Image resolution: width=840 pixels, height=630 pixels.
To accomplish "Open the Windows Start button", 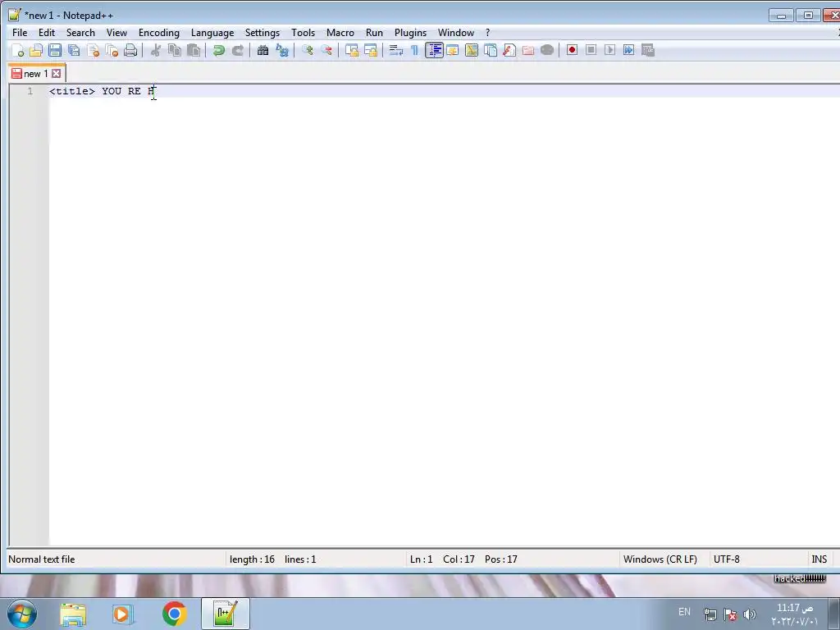I will pos(22,614).
